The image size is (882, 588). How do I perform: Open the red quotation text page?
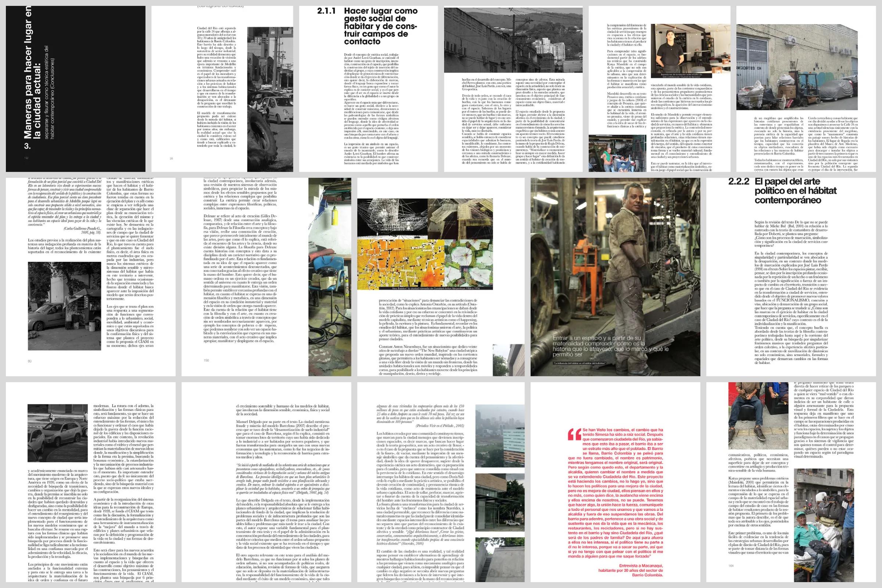(615, 482)
